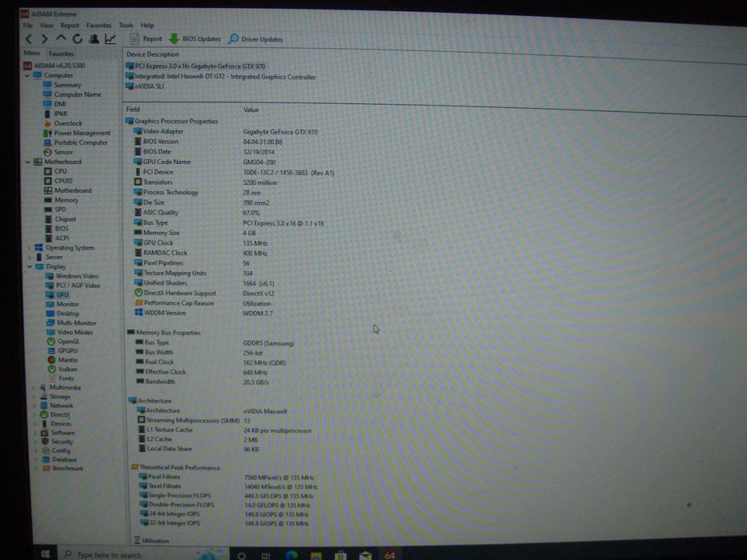Expand the DirectX tree node

click(x=35, y=414)
